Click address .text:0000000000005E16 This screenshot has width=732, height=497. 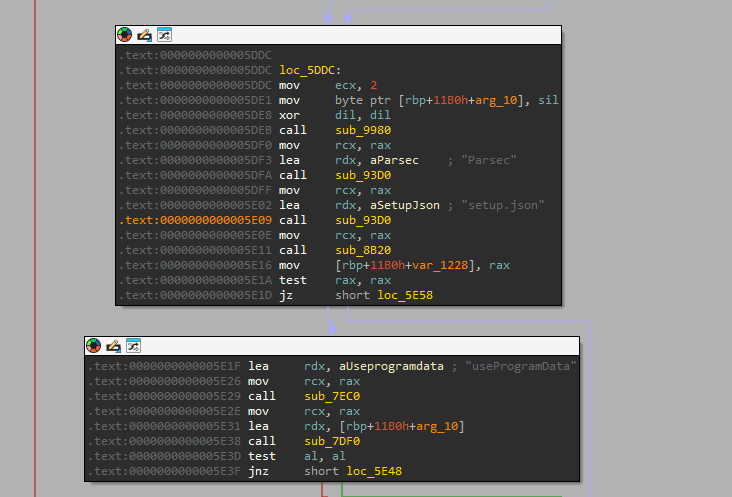click(195, 266)
